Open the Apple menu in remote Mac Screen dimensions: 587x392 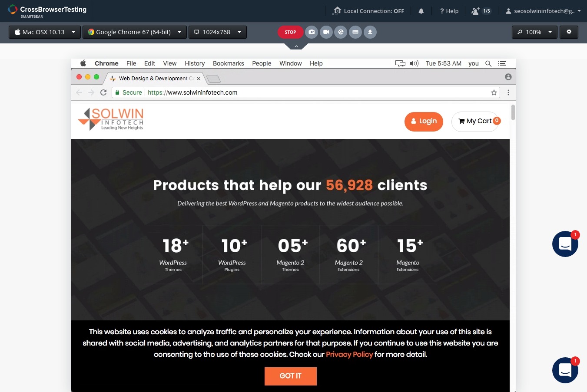click(83, 63)
